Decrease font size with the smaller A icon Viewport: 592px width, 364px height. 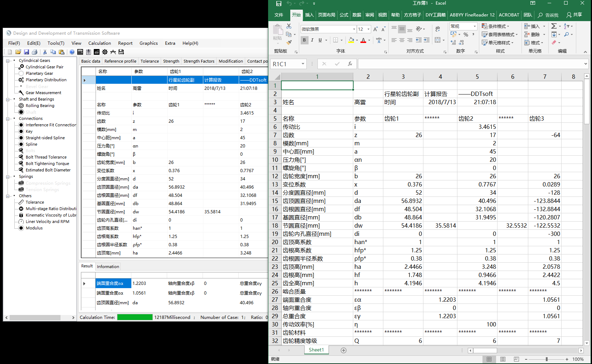(x=383, y=29)
